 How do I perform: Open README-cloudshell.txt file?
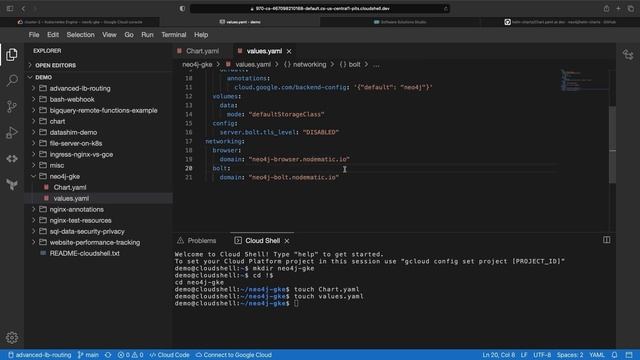[84, 253]
